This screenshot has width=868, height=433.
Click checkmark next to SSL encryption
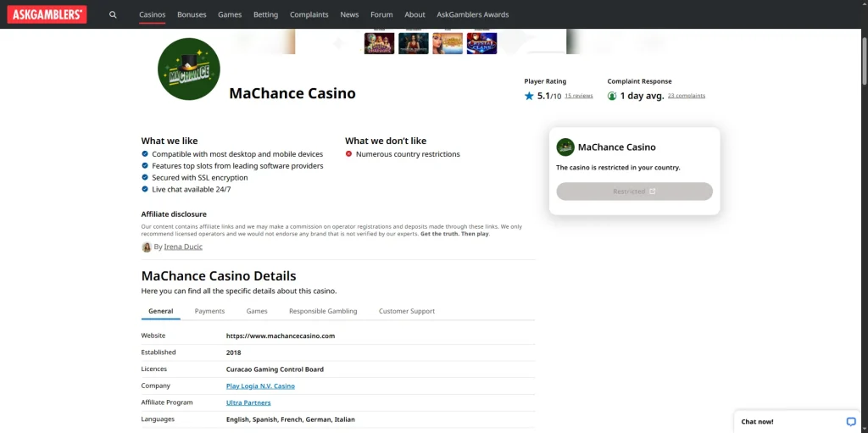click(x=145, y=178)
